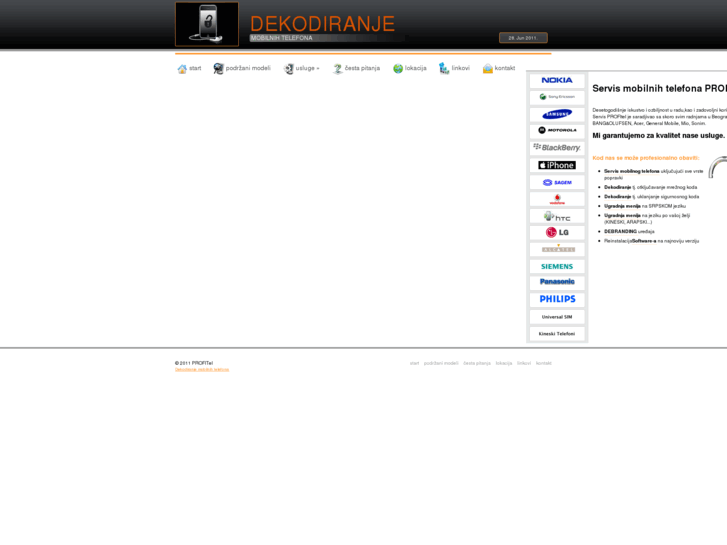The height and width of the screenshot is (545, 727).
Task: Click footer link start
Action: 414,363
